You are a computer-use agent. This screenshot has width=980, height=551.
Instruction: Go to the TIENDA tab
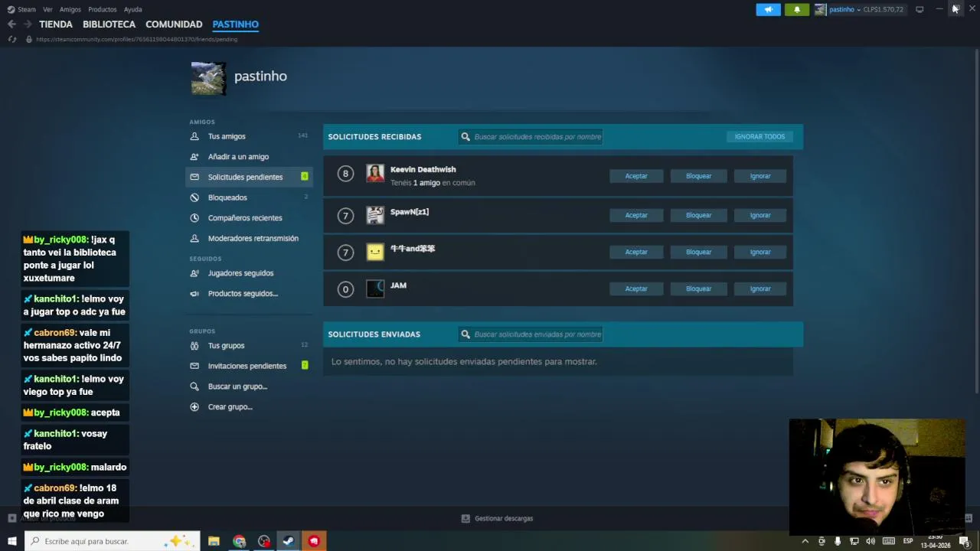(56, 24)
